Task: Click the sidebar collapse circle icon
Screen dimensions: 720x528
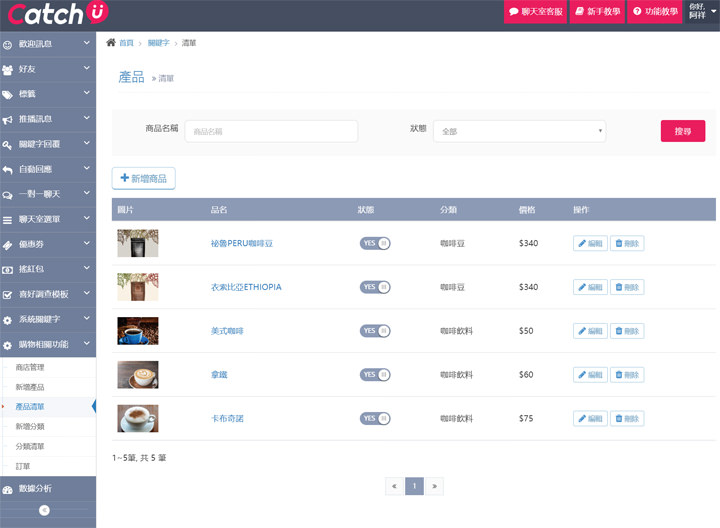Action: click(45, 510)
